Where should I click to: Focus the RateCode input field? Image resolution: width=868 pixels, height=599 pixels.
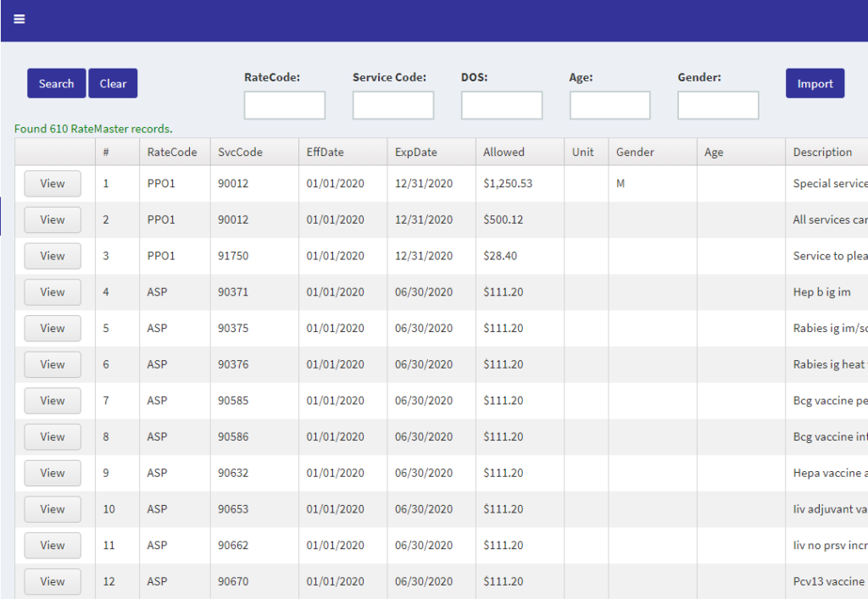285,106
